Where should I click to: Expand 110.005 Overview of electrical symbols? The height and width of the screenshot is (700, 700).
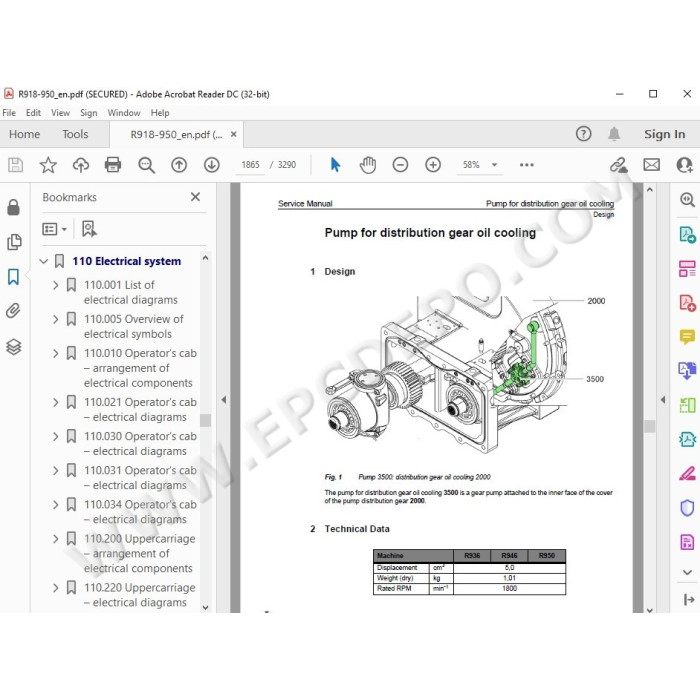pyautogui.click(x=55, y=319)
